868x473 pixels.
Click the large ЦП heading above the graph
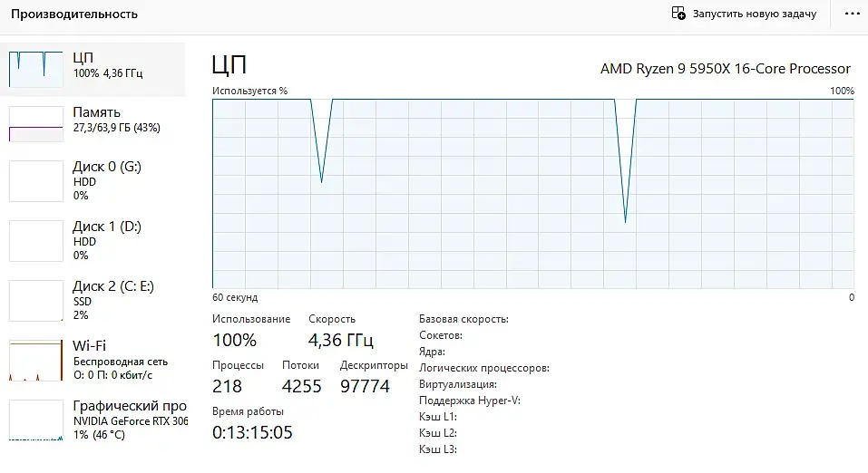coord(229,65)
